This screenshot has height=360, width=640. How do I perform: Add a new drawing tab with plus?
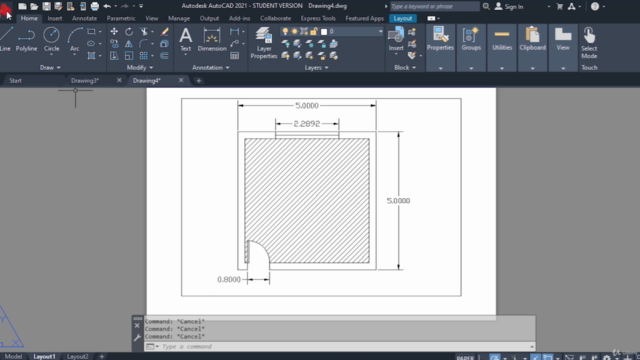coord(199,81)
